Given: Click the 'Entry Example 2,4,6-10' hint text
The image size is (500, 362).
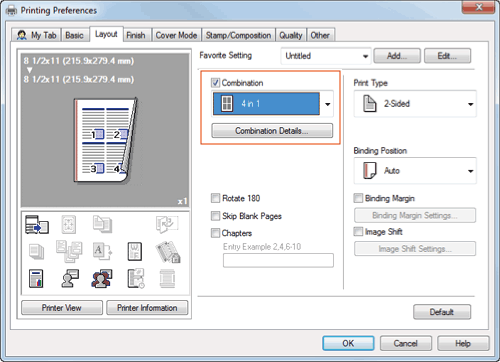Looking at the screenshot, I should [x=262, y=247].
